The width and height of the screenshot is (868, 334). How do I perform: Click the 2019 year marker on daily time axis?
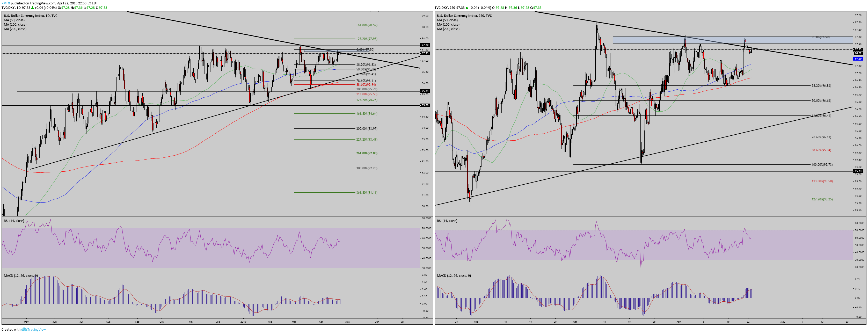coord(243,322)
